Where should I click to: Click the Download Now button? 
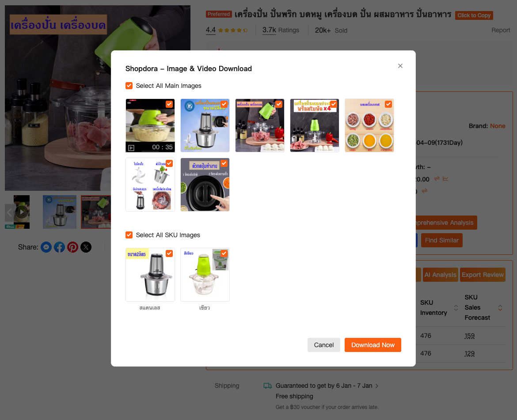[x=373, y=345]
